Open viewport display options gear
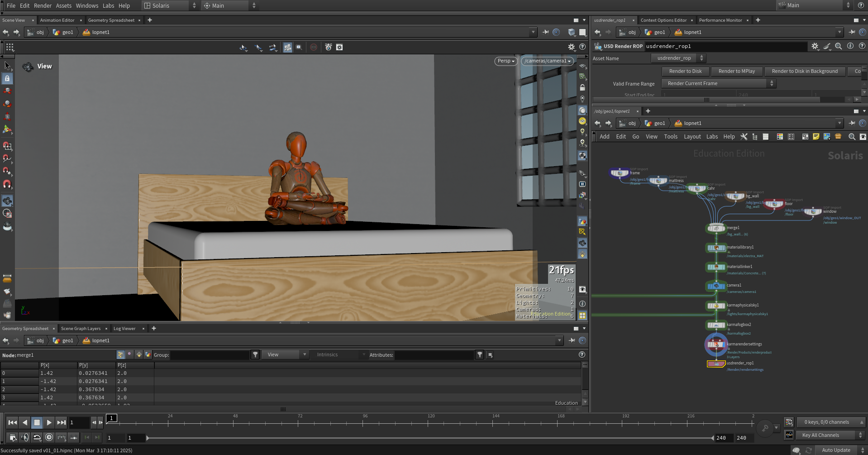Image resolution: width=868 pixels, height=455 pixels. point(572,47)
